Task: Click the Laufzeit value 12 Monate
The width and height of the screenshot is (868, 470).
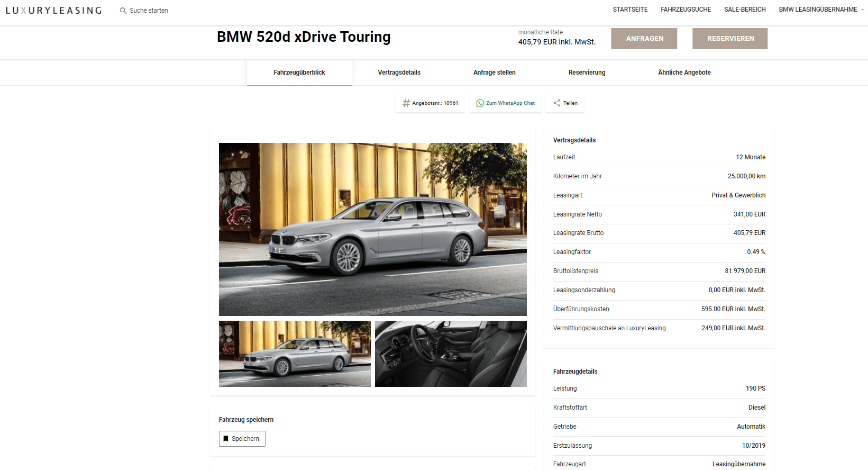Action: pyautogui.click(x=751, y=157)
